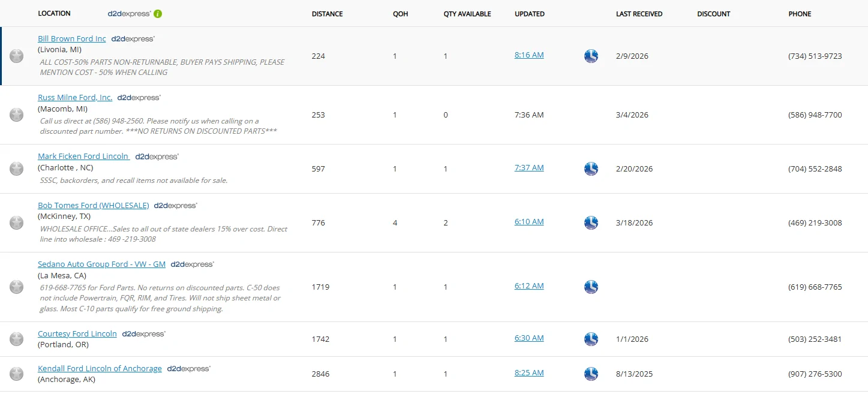Image resolution: width=868 pixels, height=400 pixels.
Task: Click the green d2dexpress info icon in header
Action: point(158,14)
